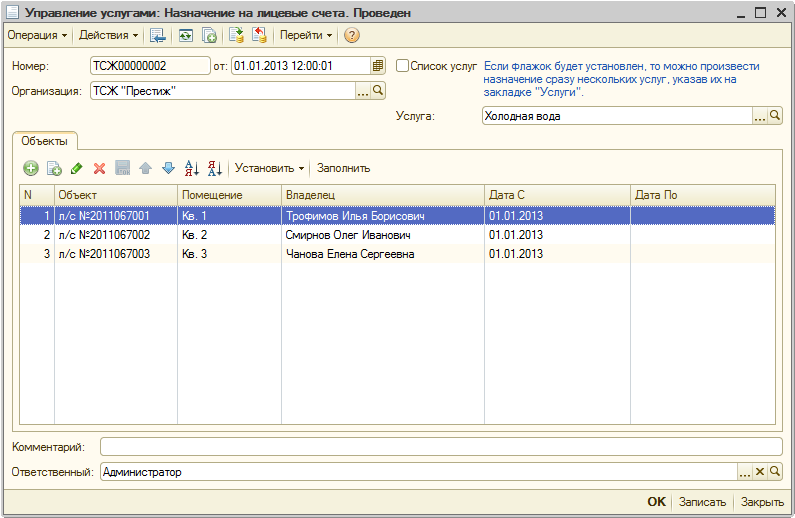Select row with Смирнов Олег Иванович

pos(346,235)
